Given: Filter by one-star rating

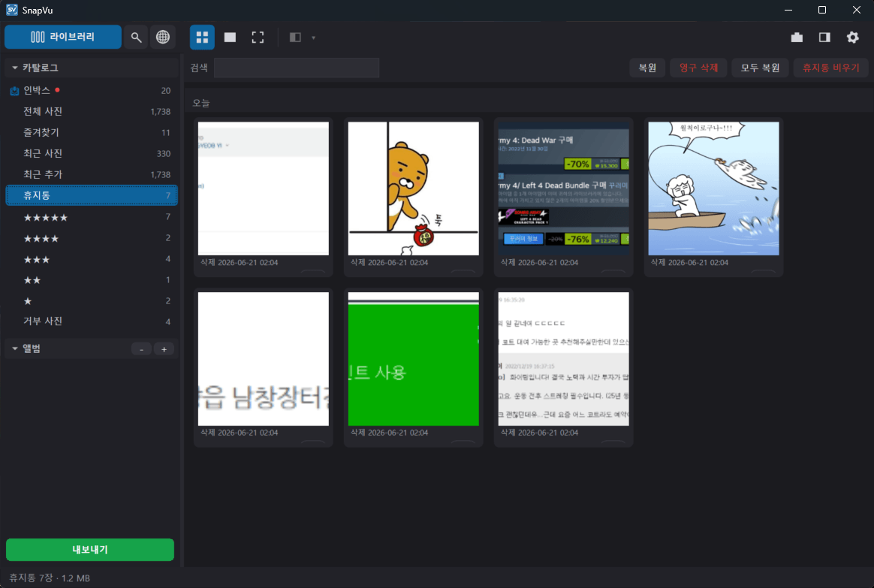Looking at the screenshot, I should click(x=92, y=301).
